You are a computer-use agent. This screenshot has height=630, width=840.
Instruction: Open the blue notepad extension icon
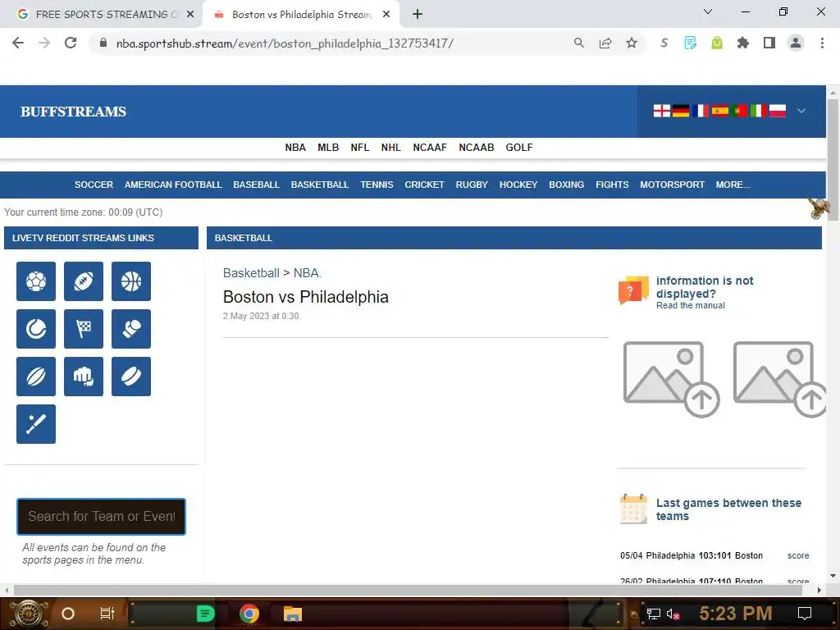point(691,43)
